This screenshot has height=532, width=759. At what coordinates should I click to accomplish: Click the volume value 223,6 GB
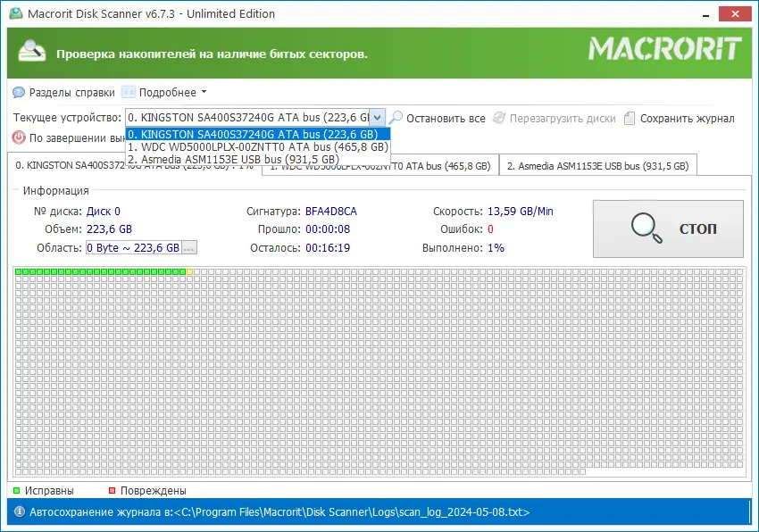click(109, 229)
